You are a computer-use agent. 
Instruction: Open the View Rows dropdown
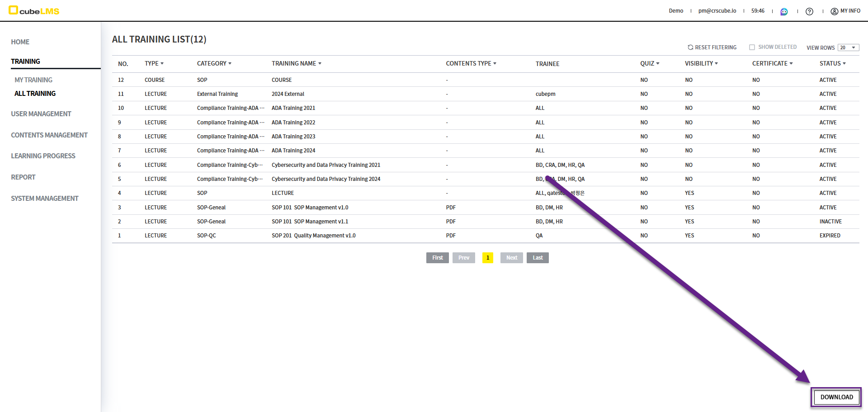click(848, 47)
